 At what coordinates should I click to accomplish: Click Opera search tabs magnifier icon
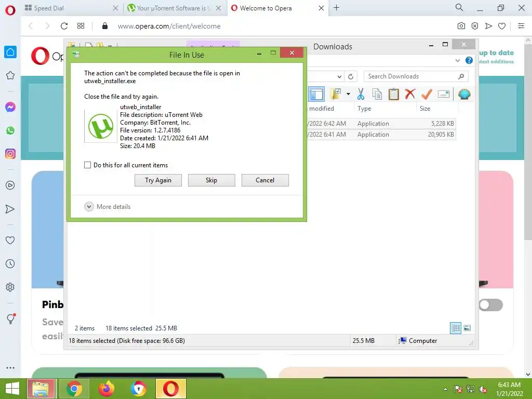pos(459,7)
